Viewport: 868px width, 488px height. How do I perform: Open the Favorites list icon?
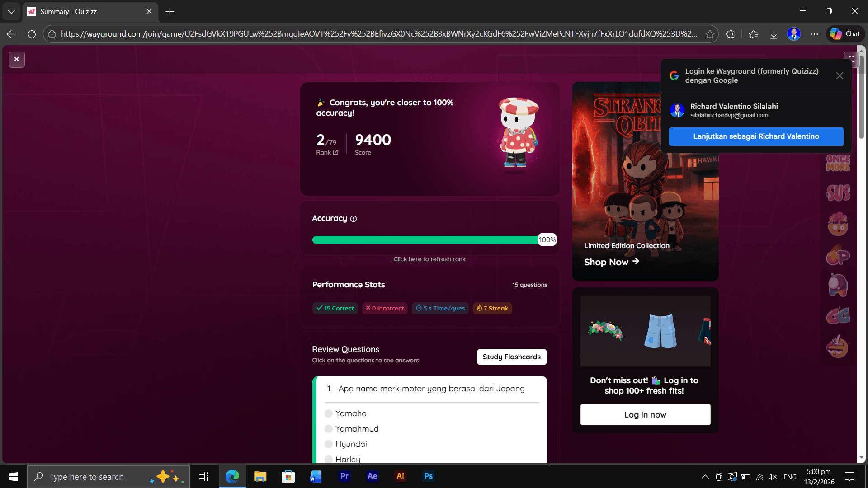coord(753,34)
